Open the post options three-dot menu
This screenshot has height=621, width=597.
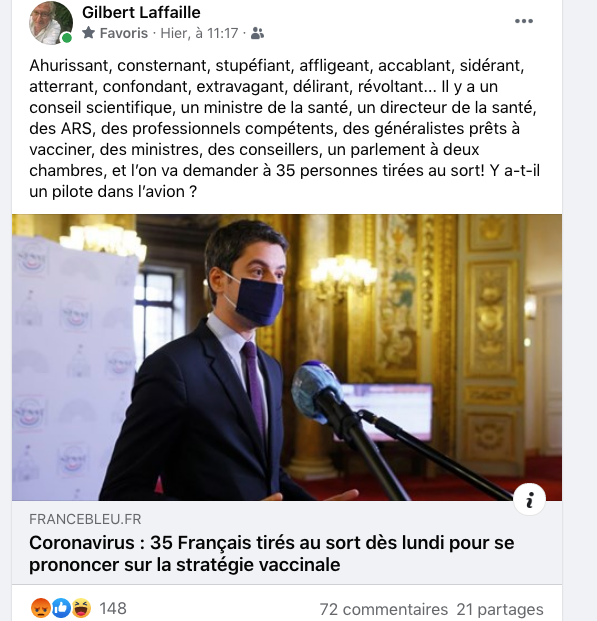[x=523, y=21]
